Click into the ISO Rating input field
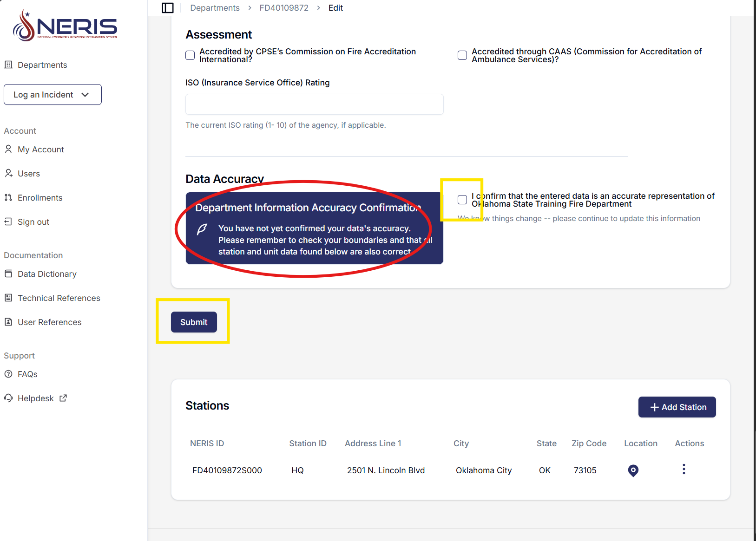 point(314,104)
